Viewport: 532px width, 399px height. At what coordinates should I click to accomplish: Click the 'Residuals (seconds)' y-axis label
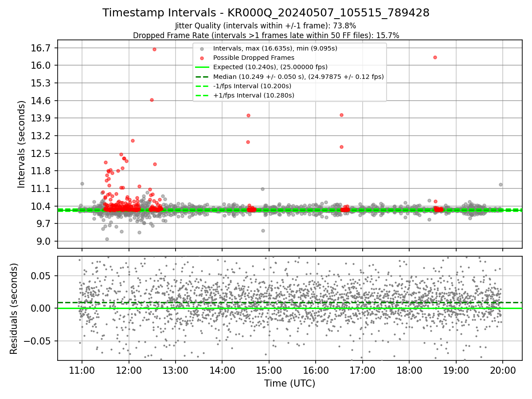[x=14, y=309]
